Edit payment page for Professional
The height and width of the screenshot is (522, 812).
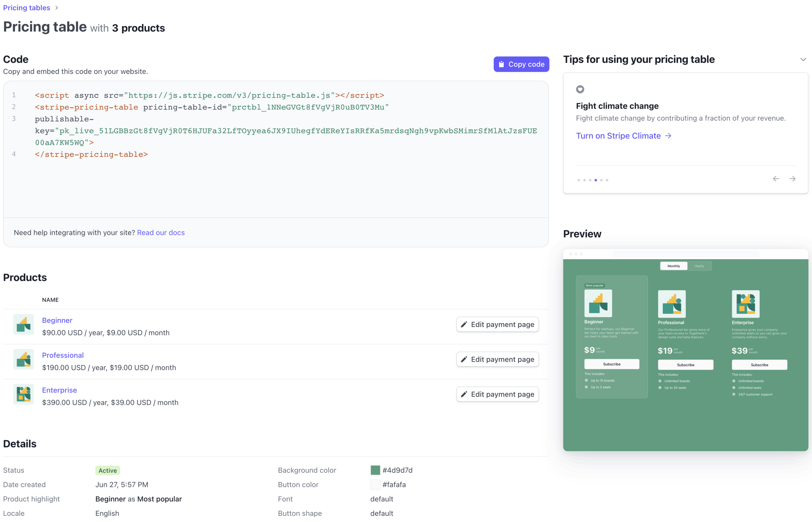(497, 359)
